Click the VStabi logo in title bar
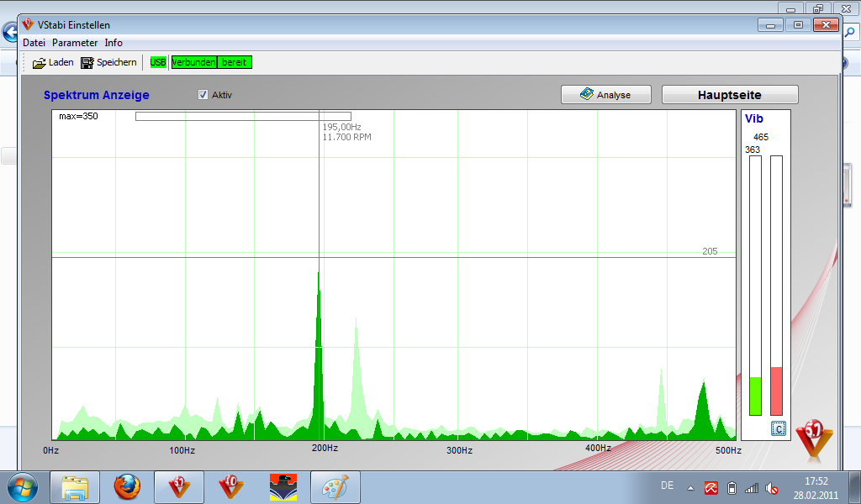Screen dimensions: 861x504 (29, 24)
